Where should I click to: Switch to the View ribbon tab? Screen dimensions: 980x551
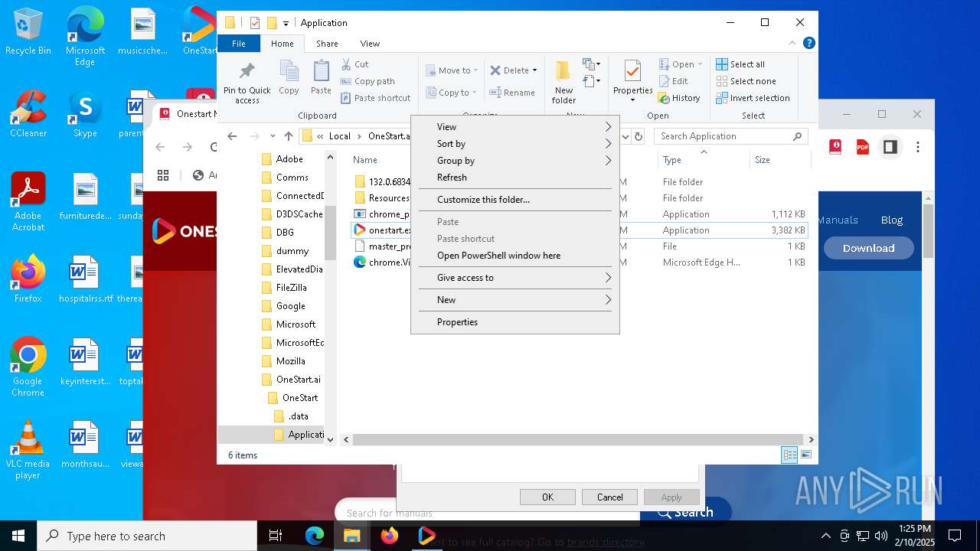pos(370,44)
